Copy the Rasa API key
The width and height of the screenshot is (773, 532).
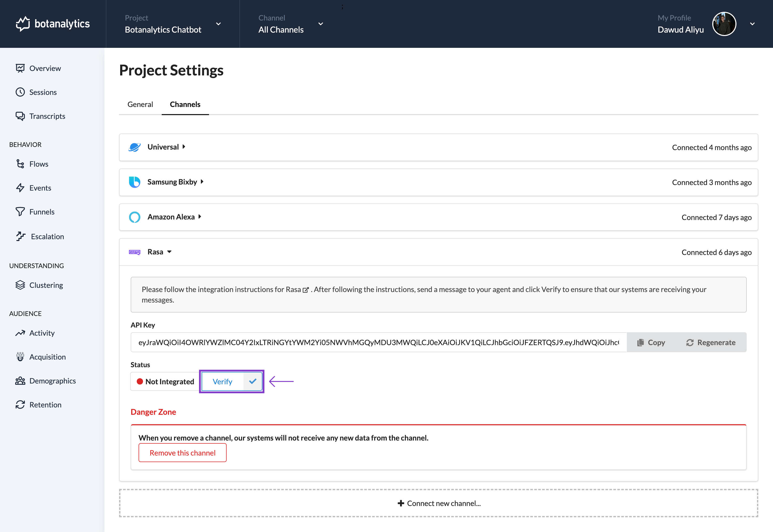tap(651, 342)
